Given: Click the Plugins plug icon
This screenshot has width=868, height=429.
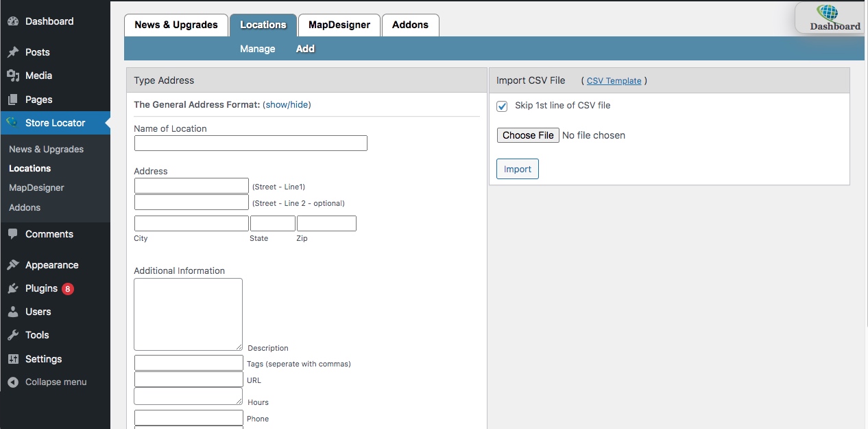Looking at the screenshot, I should [x=13, y=288].
